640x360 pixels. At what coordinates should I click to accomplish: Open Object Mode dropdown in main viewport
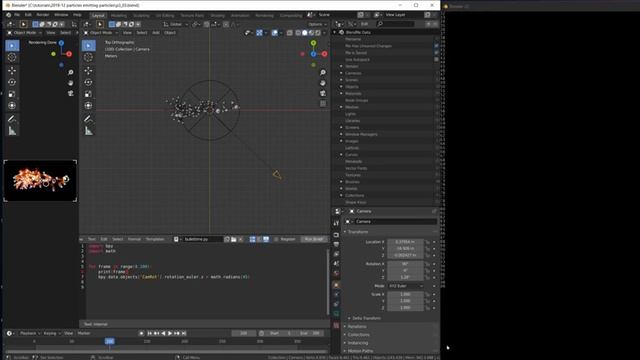[101, 33]
